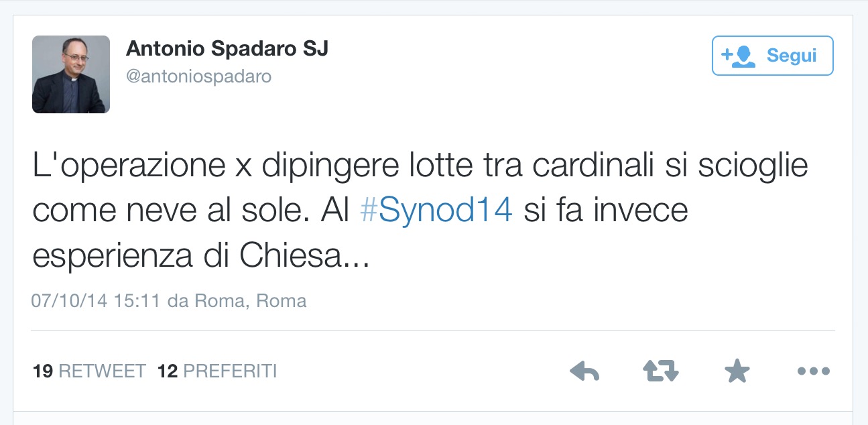
Task: Click the number 19 retweet count
Action: click(43, 371)
